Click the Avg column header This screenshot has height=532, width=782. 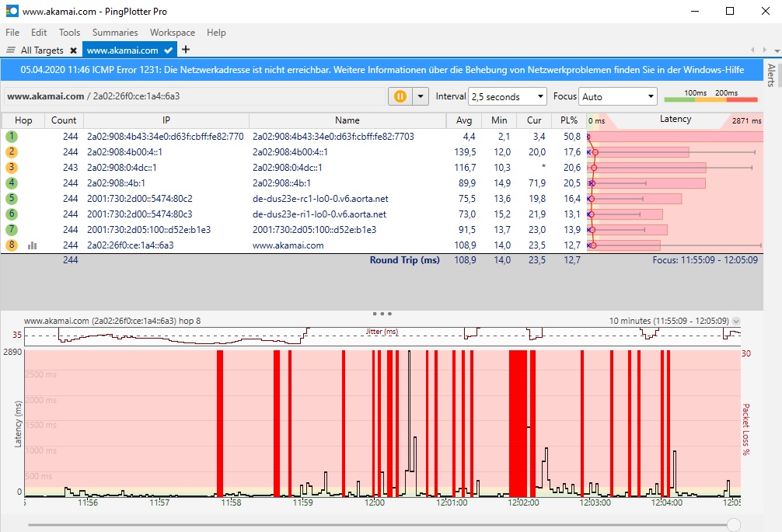click(x=464, y=120)
